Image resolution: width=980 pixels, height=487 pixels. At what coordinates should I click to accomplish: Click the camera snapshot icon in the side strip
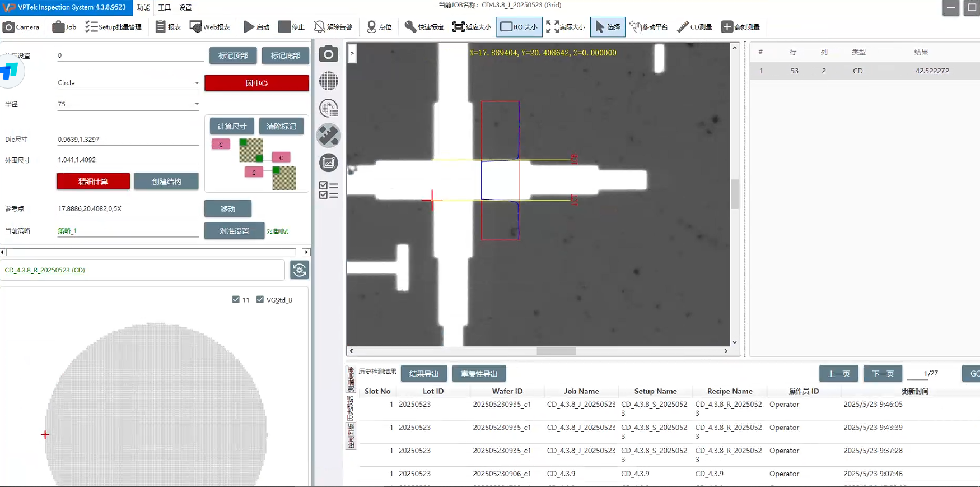click(x=329, y=54)
